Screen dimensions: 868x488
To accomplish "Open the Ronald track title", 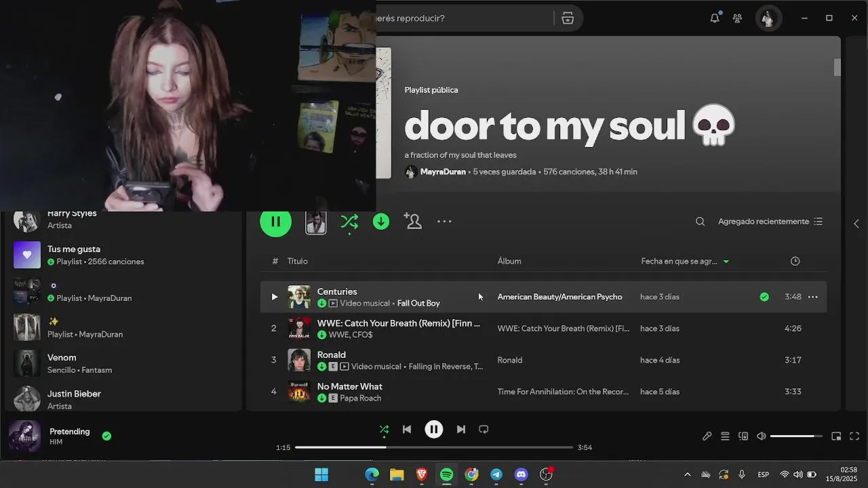I will click(332, 354).
